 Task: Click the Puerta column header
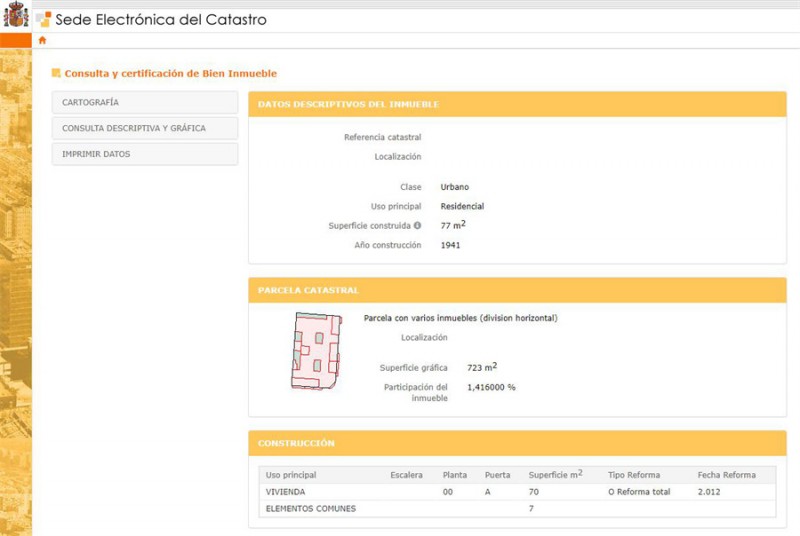point(497,475)
